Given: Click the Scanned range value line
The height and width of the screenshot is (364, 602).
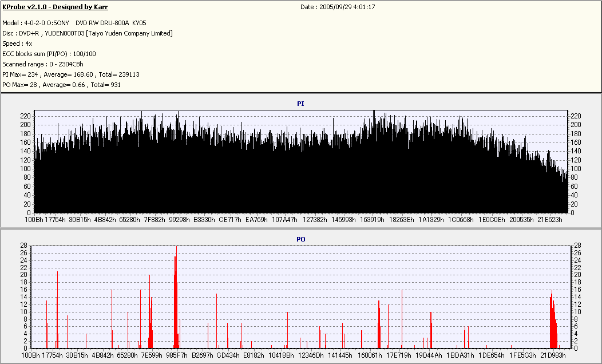Looking at the screenshot, I should point(42,64).
